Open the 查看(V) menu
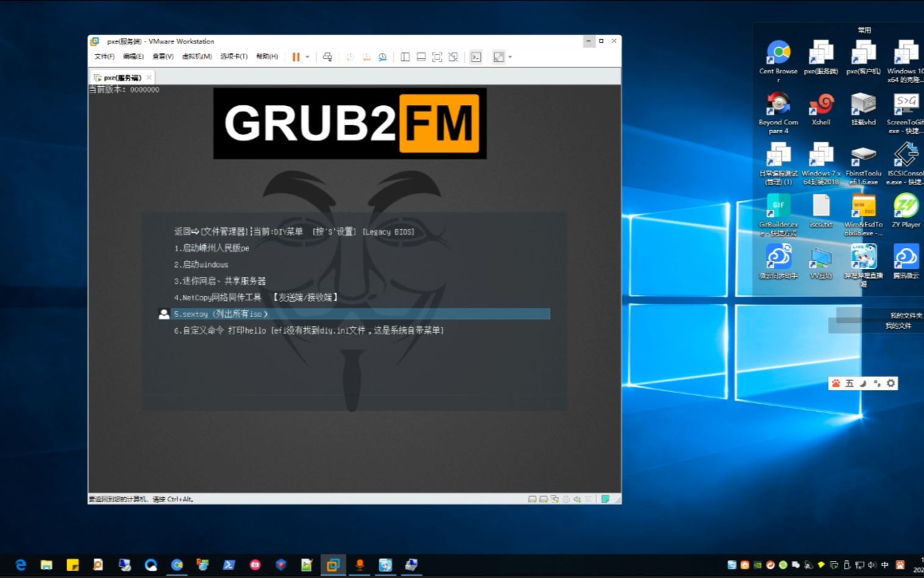The height and width of the screenshot is (578, 924). (x=162, y=56)
